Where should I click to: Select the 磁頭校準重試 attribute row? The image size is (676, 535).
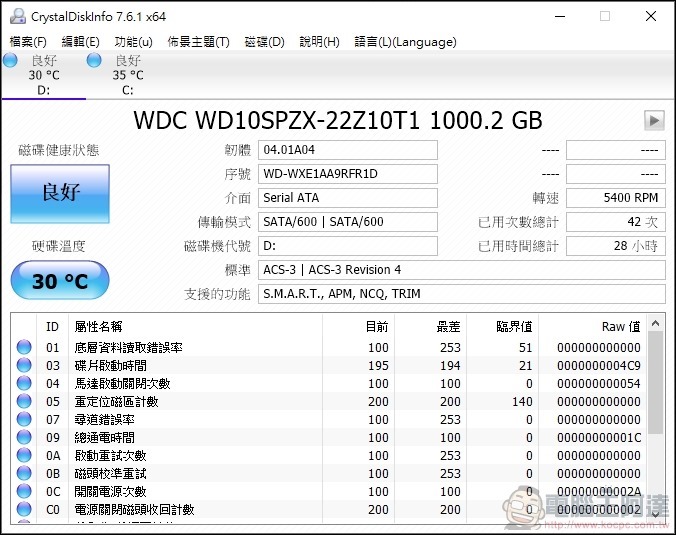[x=329, y=473]
